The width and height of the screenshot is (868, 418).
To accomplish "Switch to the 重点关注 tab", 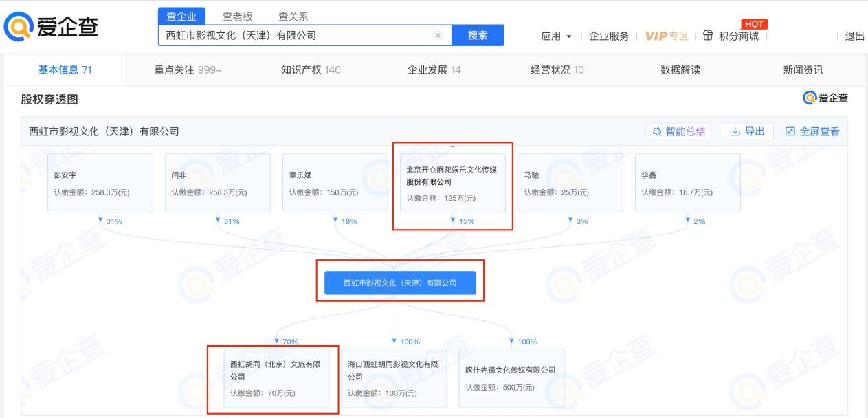I will pos(188,69).
